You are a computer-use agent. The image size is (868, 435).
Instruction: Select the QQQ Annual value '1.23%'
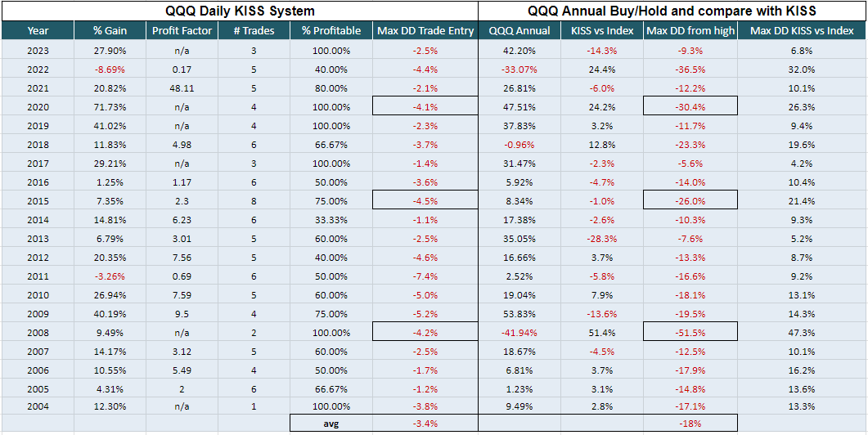519,389
